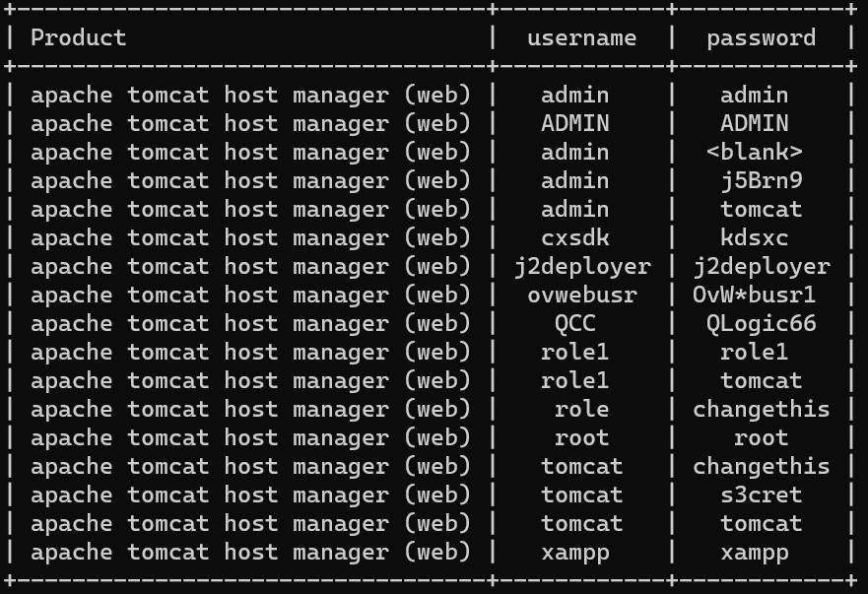Click the QLogic66 password
868x594 pixels.
[x=762, y=324]
